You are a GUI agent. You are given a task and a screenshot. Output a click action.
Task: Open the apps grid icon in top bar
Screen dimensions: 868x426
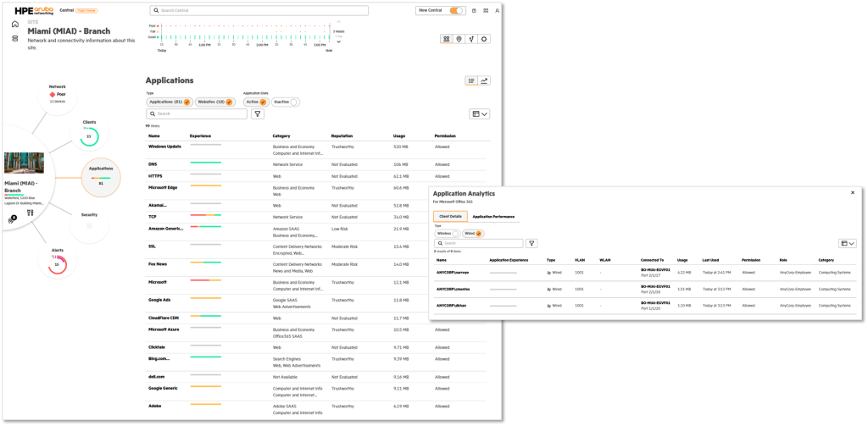[x=486, y=10]
